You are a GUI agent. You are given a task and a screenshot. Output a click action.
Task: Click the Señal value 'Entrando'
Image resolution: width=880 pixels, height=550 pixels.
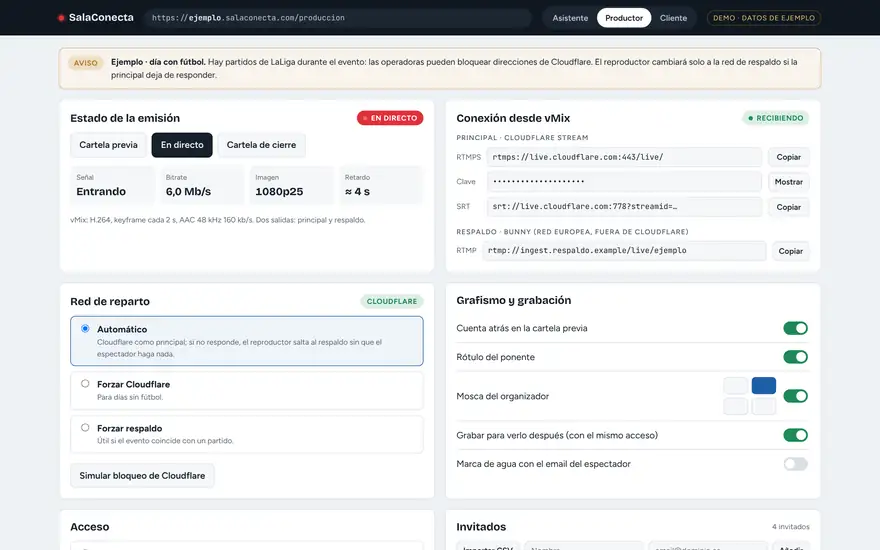pos(101,191)
